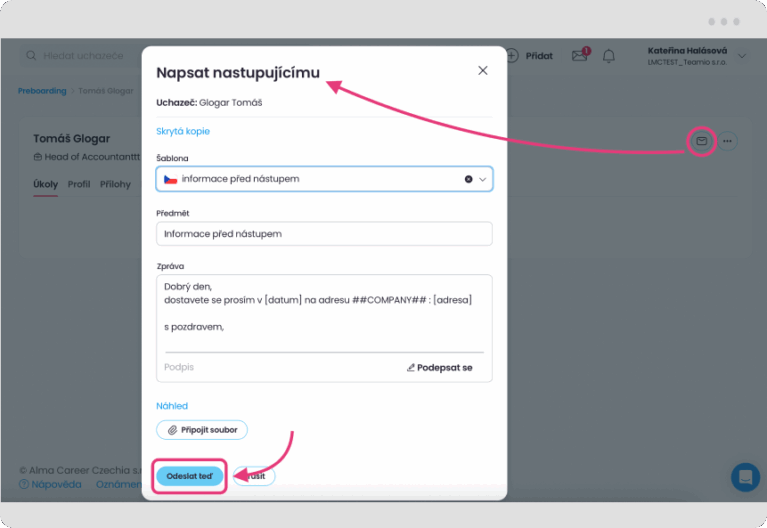Click the search magnifier icon

31,56
